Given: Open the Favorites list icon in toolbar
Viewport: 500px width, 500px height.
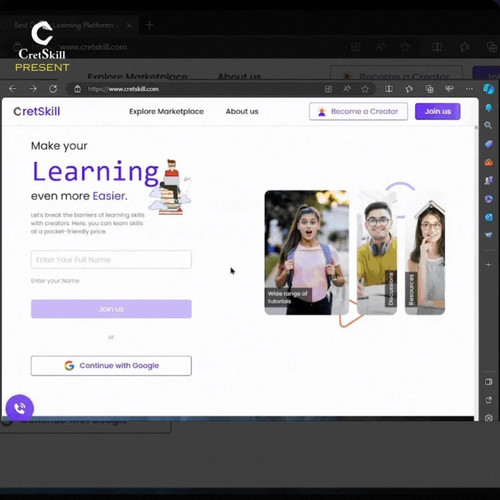Looking at the screenshot, I should click(409, 89).
